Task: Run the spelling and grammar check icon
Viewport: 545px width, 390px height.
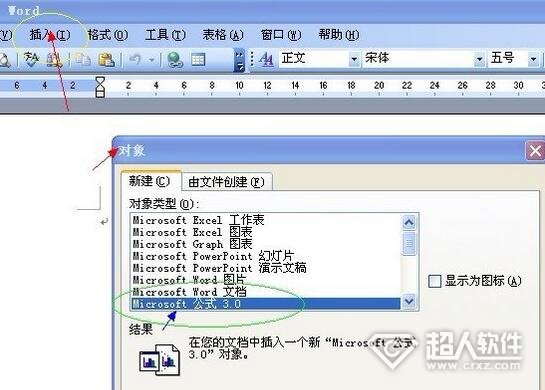Action: (32, 59)
